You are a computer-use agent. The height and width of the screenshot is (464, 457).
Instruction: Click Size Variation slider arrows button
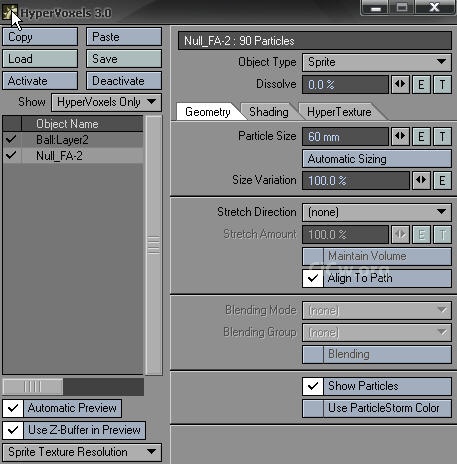click(421, 180)
